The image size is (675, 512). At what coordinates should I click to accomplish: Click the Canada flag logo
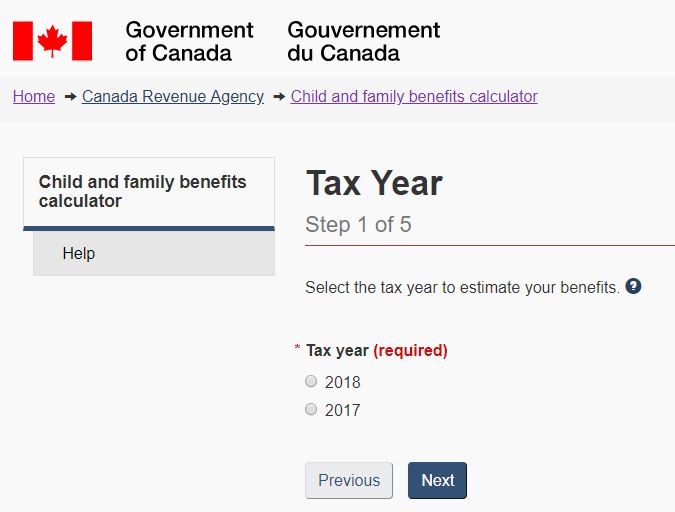click(53, 41)
